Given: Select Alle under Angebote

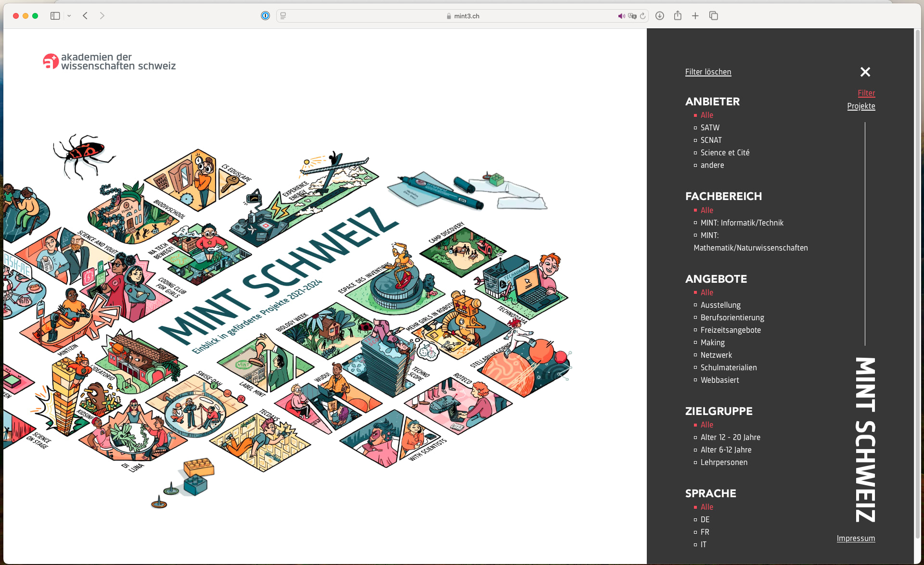Looking at the screenshot, I should [706, 292].
